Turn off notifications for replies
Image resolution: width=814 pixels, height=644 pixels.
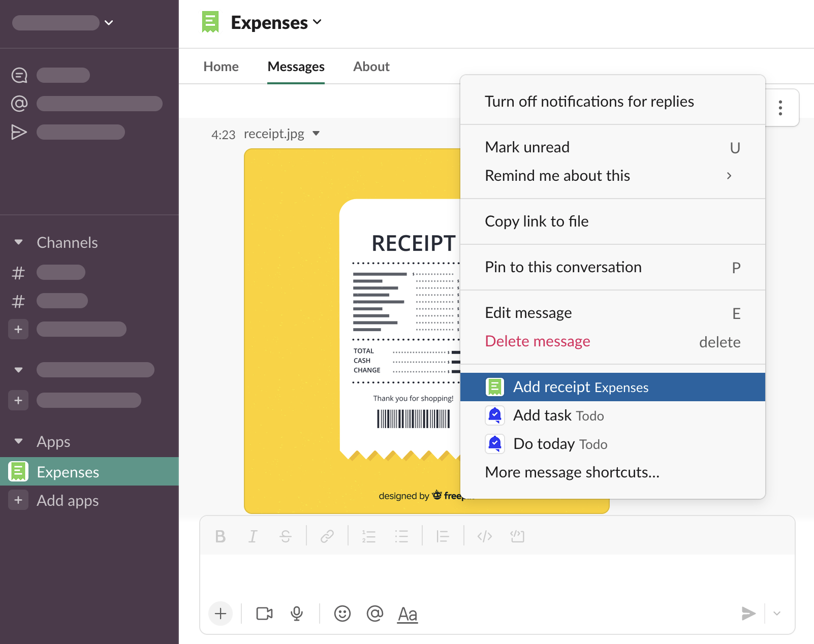(589, 102)
